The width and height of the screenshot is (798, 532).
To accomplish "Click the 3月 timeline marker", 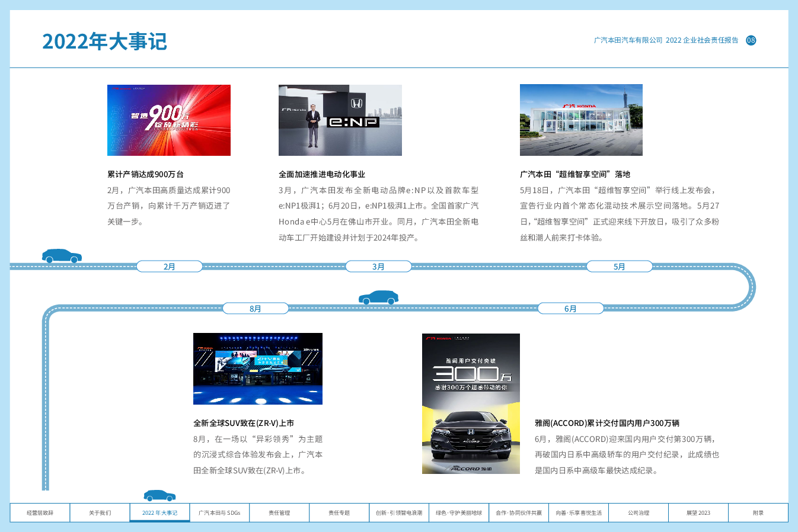I will [378, 267].
